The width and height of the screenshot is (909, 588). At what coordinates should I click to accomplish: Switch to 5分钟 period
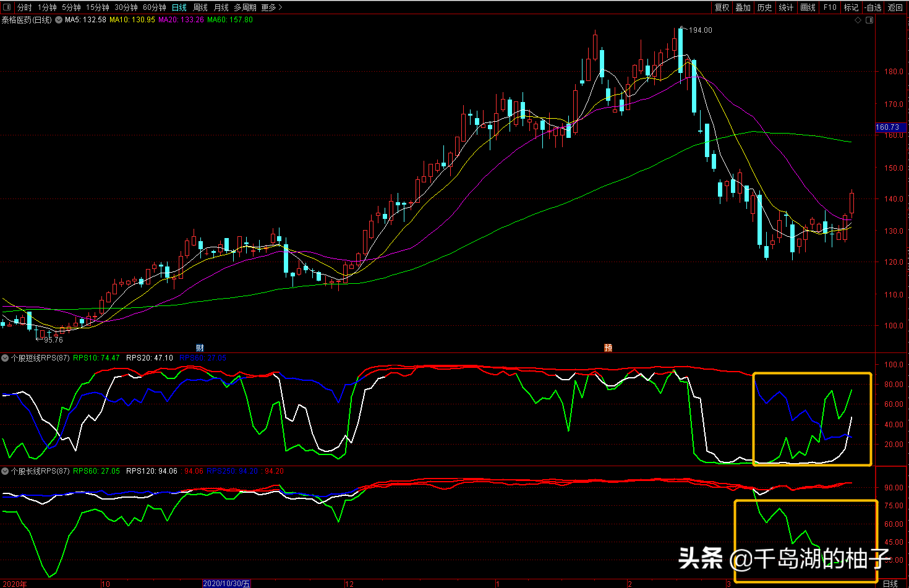71,7
